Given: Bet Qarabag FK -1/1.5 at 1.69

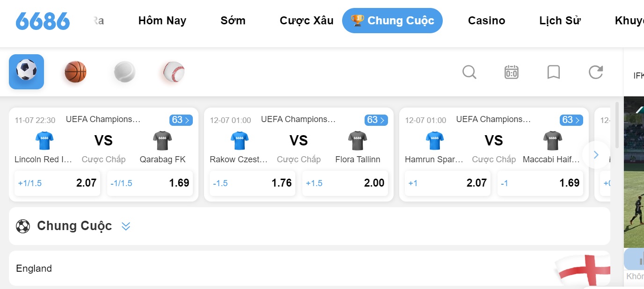Looking at the screenshot, I should point(150,183).
